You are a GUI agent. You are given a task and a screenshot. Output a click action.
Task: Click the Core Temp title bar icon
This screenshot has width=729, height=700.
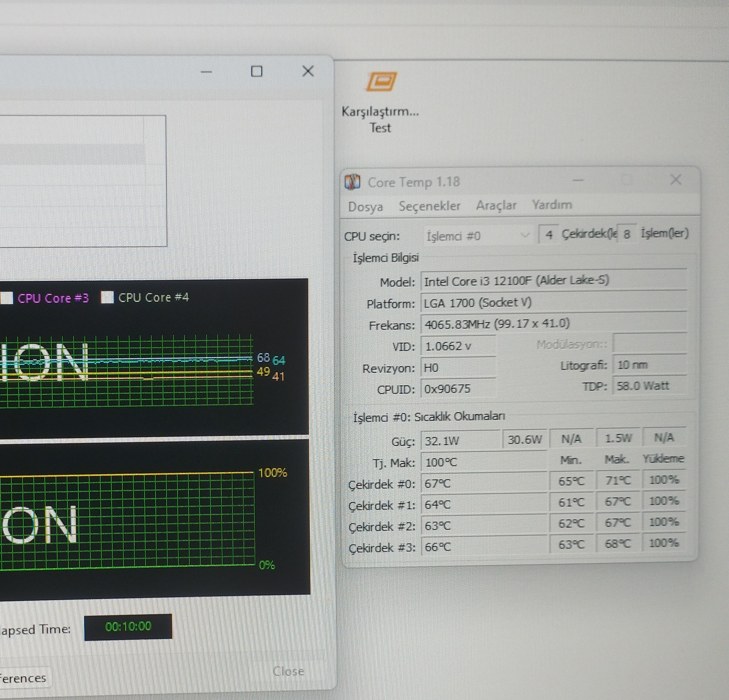pyautogui.click(x=352, y=182)
